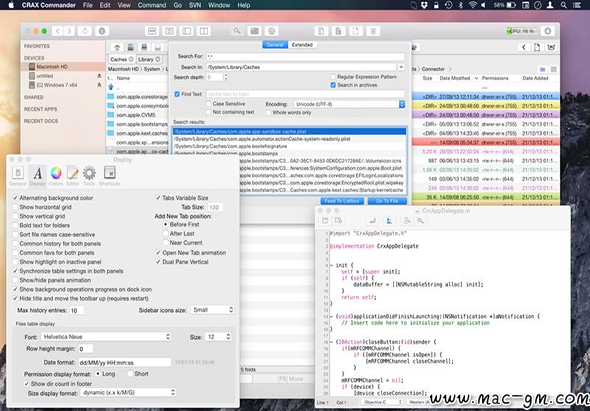The image size is (590, 411).
Task: Click the Go To File button
Action: tap(387, 201)
